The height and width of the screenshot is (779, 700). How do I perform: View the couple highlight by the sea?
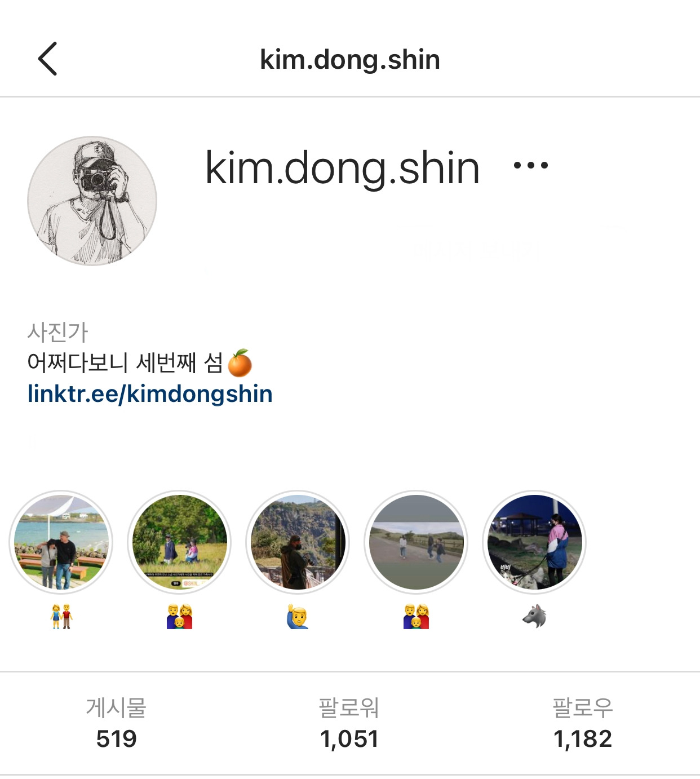click(x=61, y=542)
